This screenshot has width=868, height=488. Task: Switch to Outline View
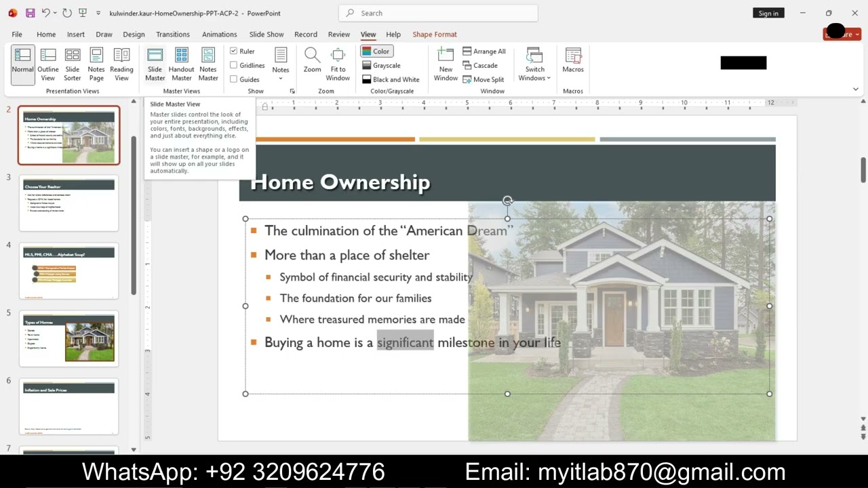pos(48,65)
